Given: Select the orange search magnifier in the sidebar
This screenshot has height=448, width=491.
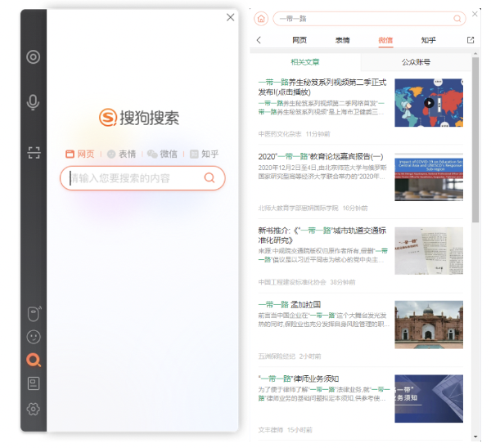Looking at the screenshot, I should pyautogui.click(x=34, y=360).
